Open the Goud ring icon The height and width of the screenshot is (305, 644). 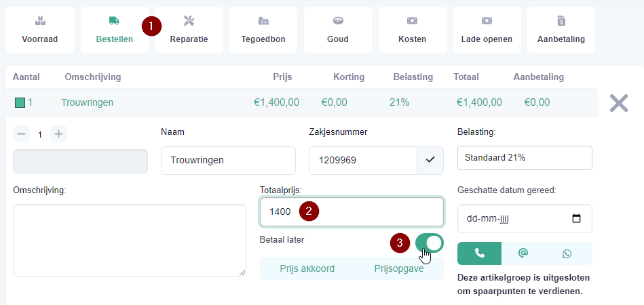338,20
